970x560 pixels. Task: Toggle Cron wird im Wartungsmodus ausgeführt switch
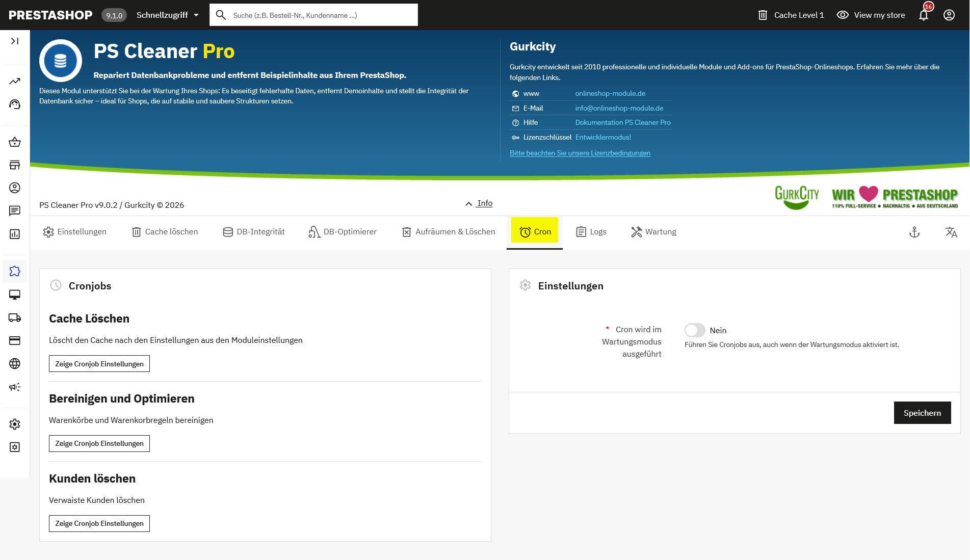pos(695,330)
